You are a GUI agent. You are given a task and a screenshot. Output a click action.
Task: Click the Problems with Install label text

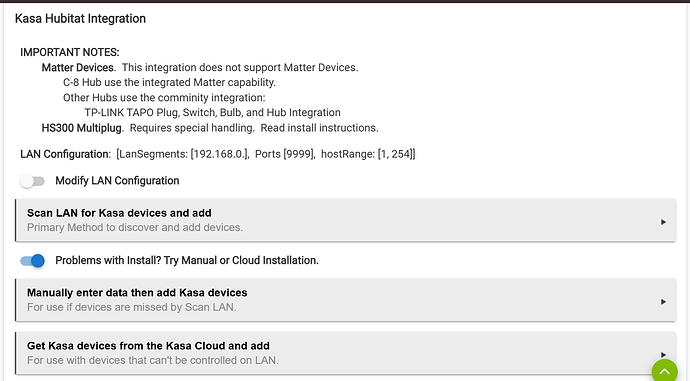tap(187, 260)
